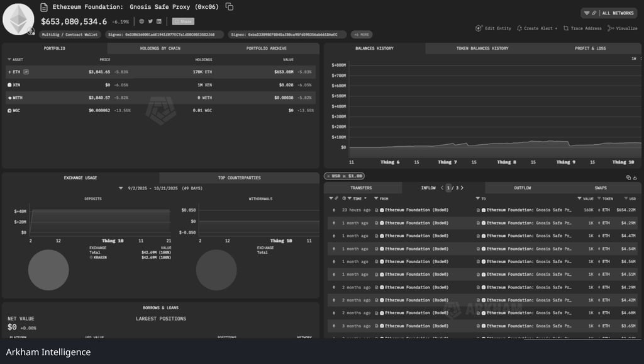Click the chart icon next to ETH
The height and width of the screenshot is (364, 644).
(26, 72)
